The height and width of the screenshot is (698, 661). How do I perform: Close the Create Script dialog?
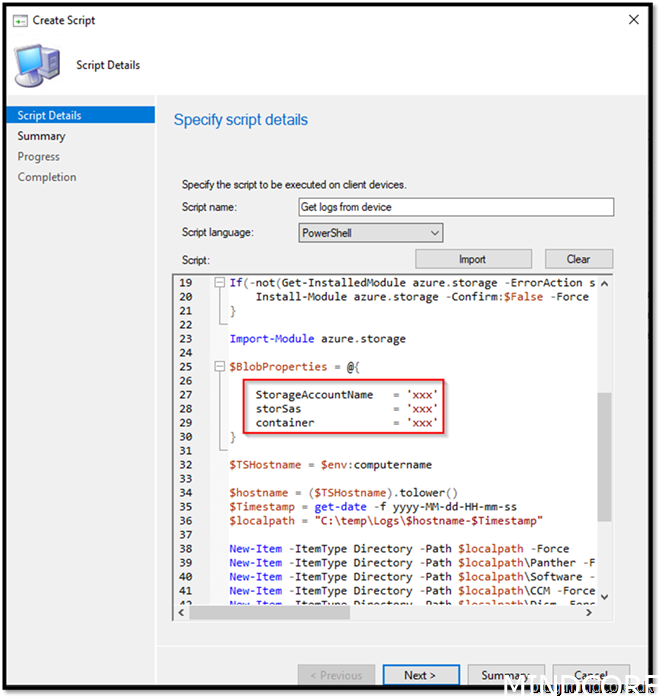(632, 19)
